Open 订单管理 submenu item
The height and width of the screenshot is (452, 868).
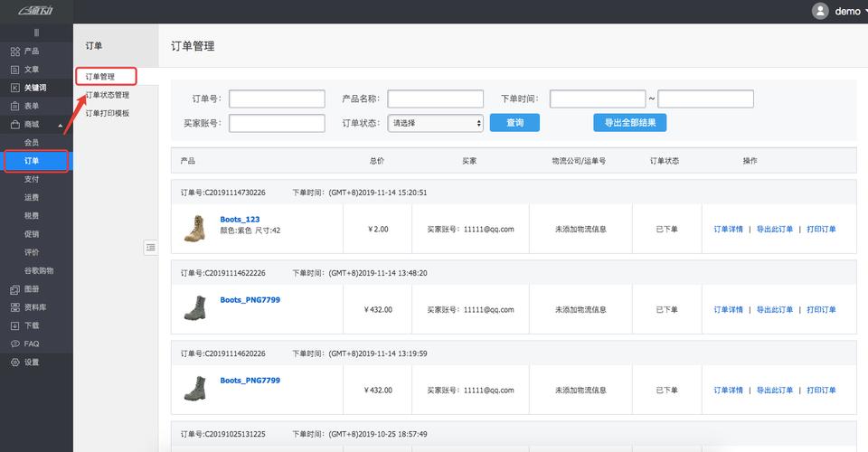(x=100, y=76)
